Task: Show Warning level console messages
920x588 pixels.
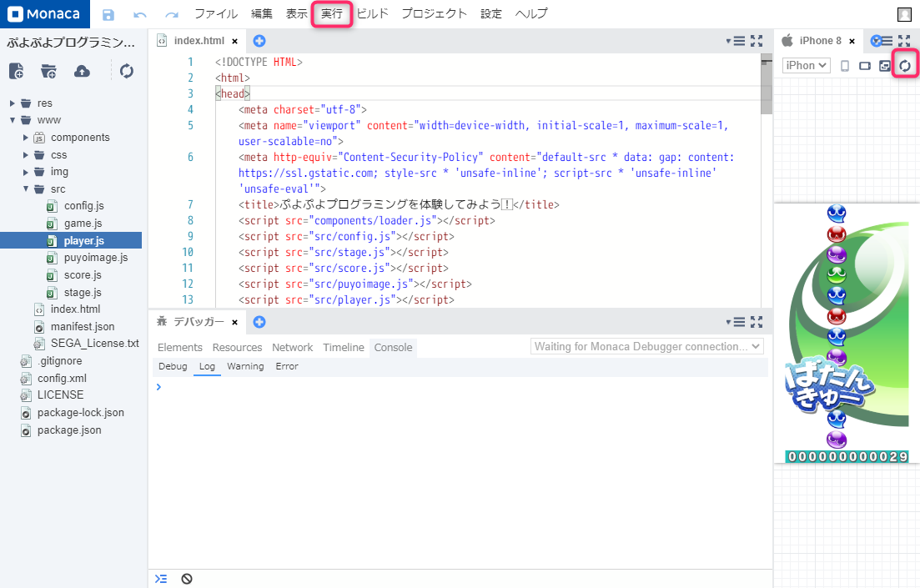Action: (245, 366)
